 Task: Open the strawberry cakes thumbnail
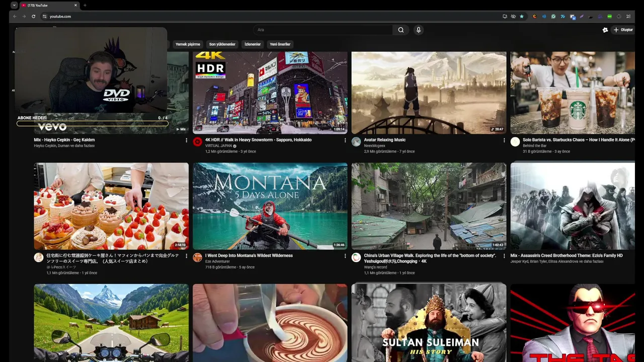pyautogui.click(x=111, y=206)
